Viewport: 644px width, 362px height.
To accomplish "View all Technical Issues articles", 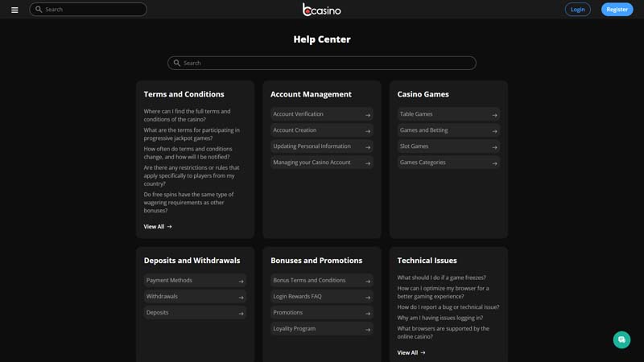I will 411,352.
